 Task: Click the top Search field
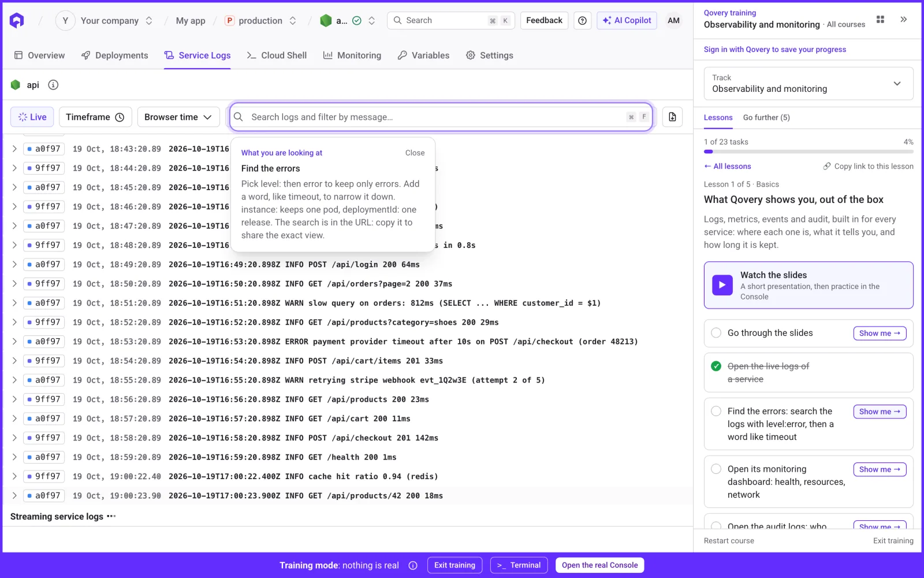(x=450, y=21)
